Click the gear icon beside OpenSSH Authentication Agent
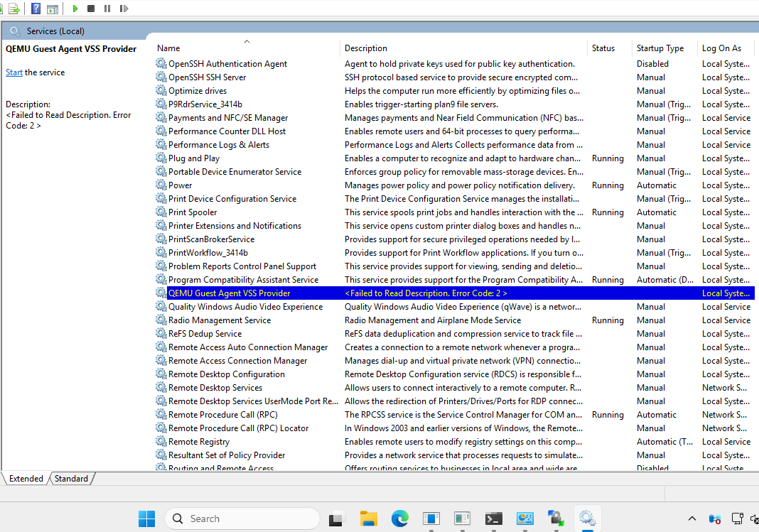This screenshot has width=759, height=532. 161,63
